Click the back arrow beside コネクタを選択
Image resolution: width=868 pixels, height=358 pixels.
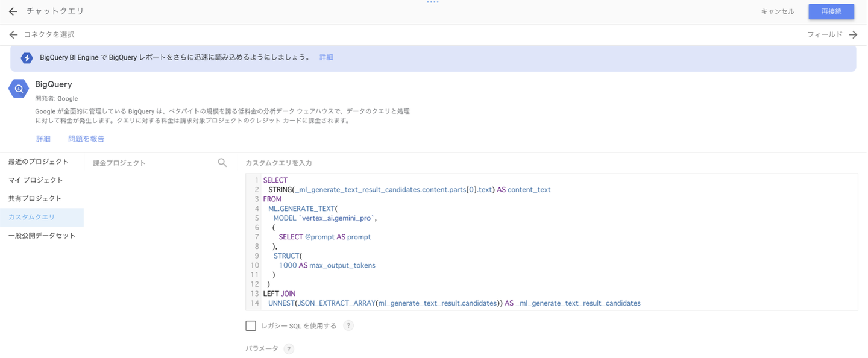pyautogui.click(x=13, y=35)
